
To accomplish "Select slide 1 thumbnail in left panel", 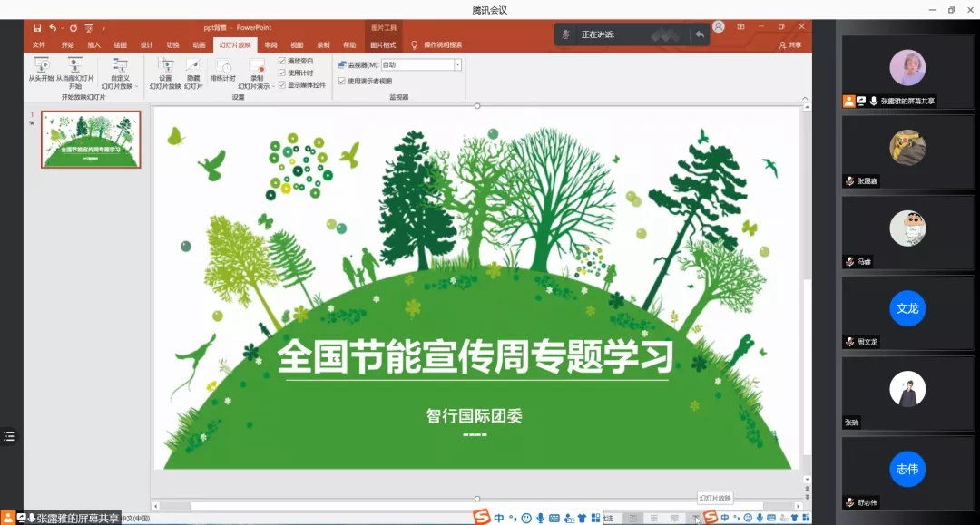I will click(x=91, y=140).
